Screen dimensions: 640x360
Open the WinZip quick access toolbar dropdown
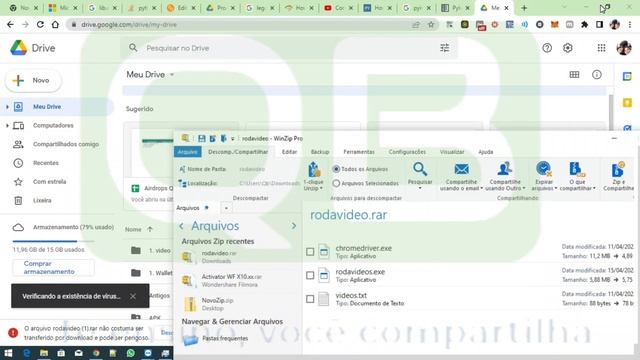(x=233, y=139)
